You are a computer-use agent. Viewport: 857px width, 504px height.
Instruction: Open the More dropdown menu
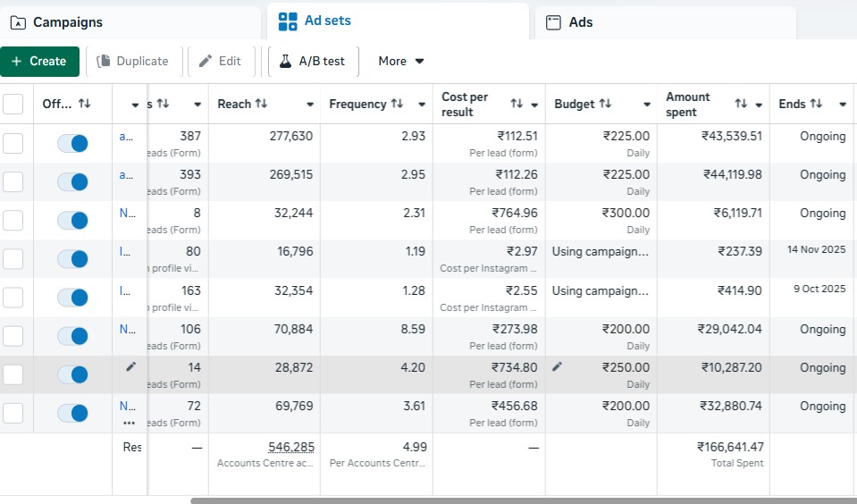(x=401, y=62)
